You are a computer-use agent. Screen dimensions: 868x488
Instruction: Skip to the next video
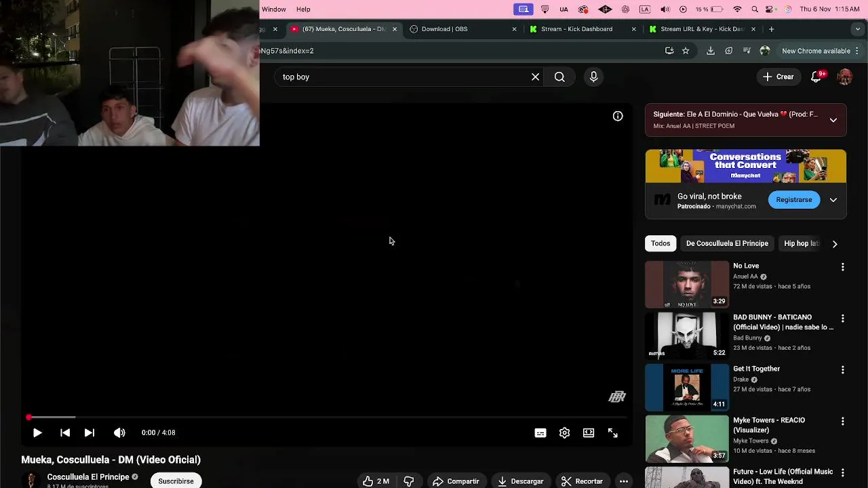click(90, 432)
